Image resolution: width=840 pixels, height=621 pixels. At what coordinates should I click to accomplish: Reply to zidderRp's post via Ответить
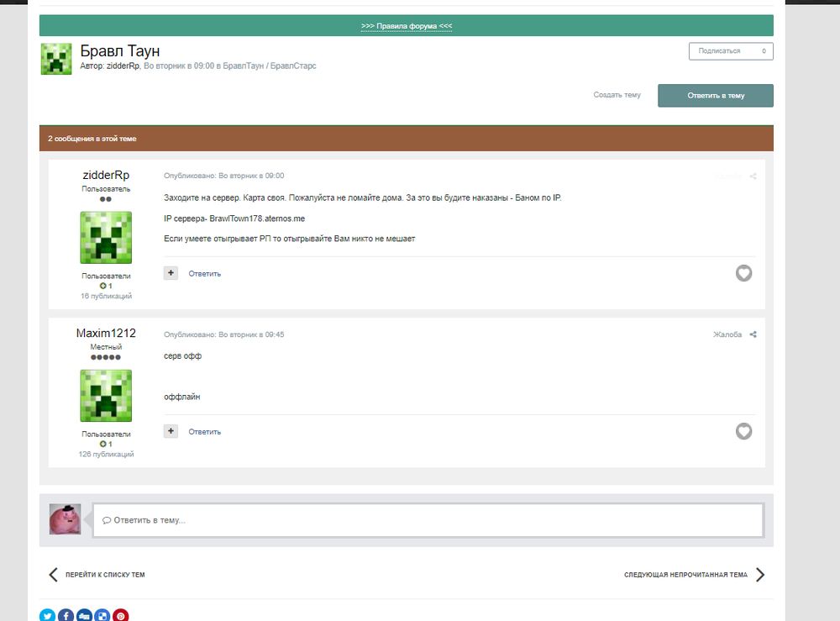coord(205,274)
